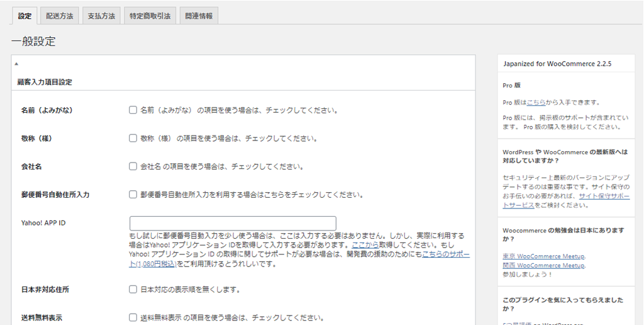The width and height of the screenshot is (644, 325).
Task: Check the 会社名 field option
Action: [x=133, y=167]
